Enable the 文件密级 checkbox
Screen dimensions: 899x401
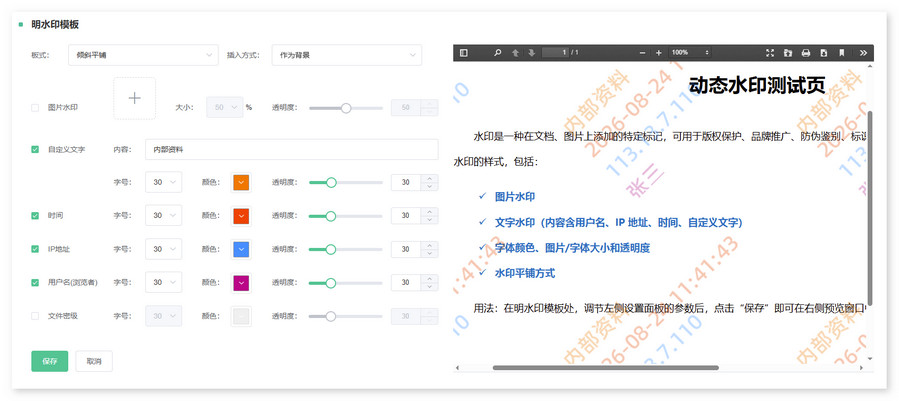(35, 316)
